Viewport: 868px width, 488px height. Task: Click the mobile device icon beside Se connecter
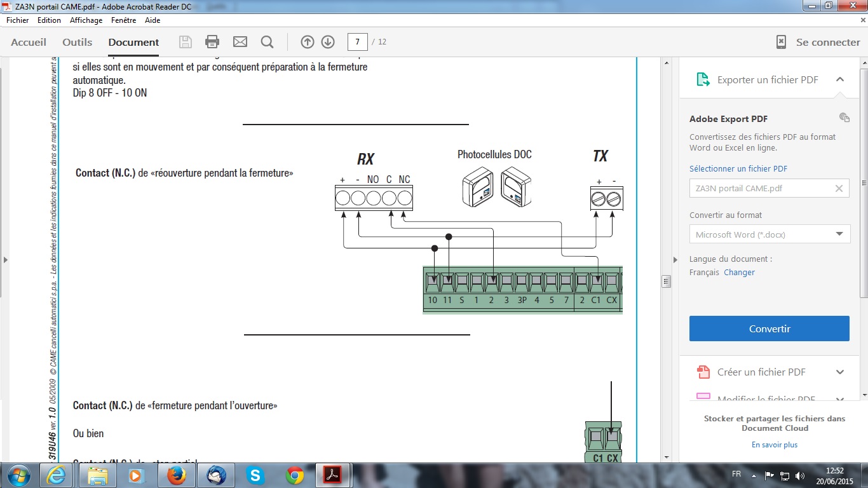[781, 42]
